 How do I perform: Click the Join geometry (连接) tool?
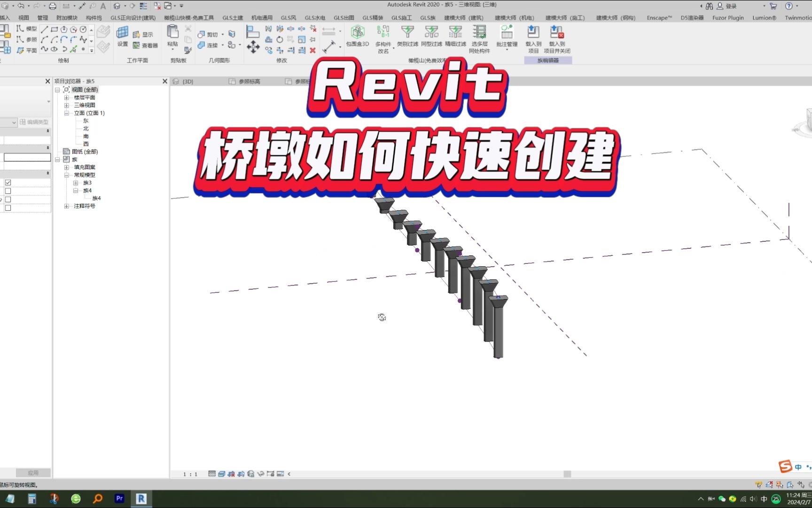208,45
